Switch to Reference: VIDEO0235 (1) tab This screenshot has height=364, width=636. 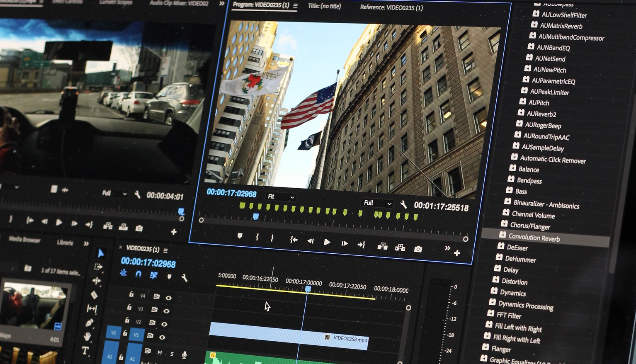pos(391,7)
